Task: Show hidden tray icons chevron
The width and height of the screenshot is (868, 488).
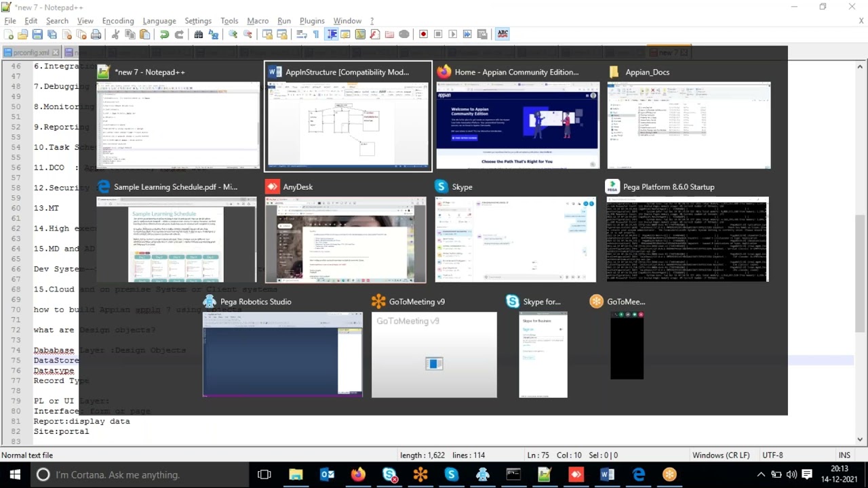Action: point(761,474)
